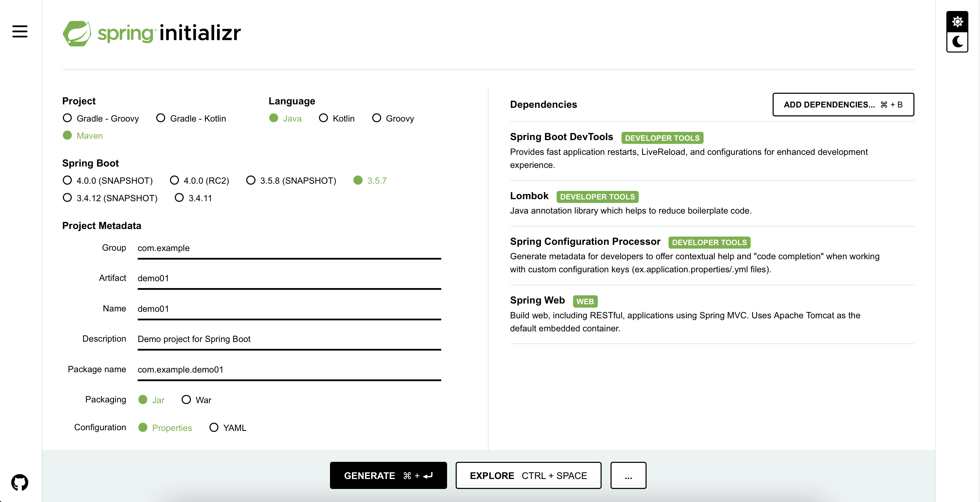
Task: Focus the Description text field
Action: (289, 339)
